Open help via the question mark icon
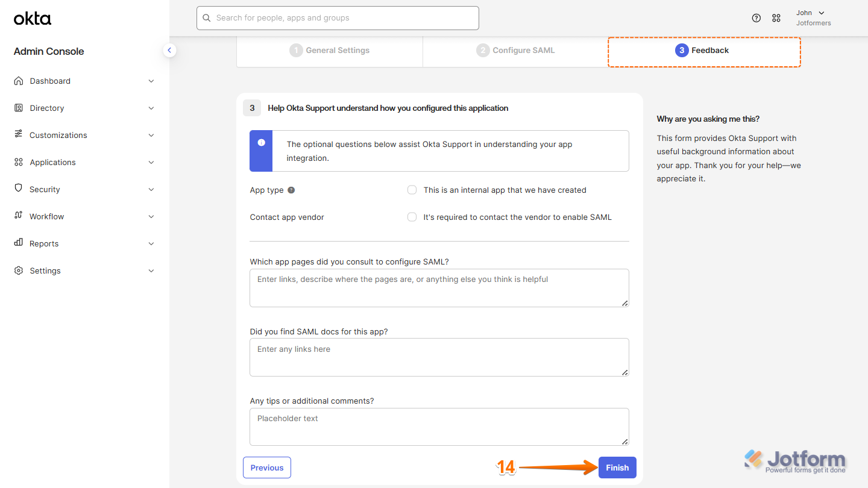 pyautogui.click(x=756, y=18)
